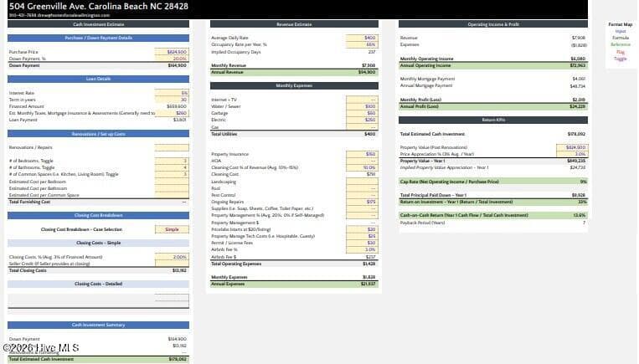Click the HOA expense cell
This screenshot has width=639, height=364.
coord(362,161)
